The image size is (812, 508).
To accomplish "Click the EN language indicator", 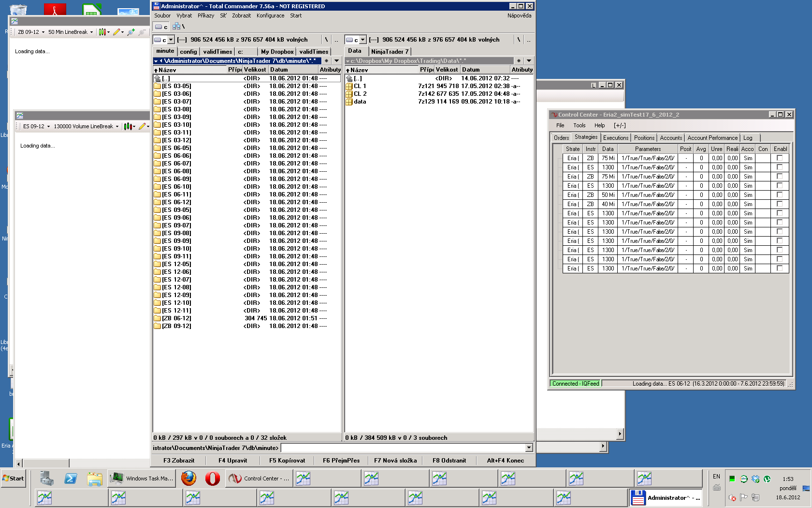I will point(716,477).
